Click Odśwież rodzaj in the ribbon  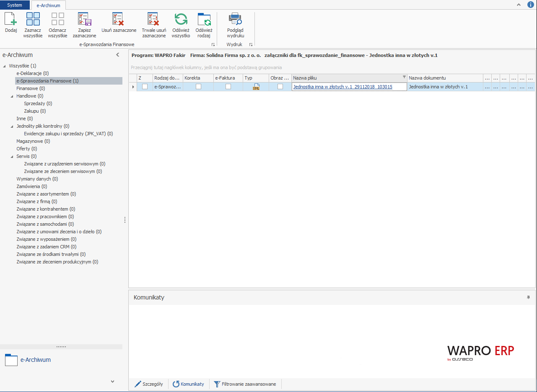[204, 26]
